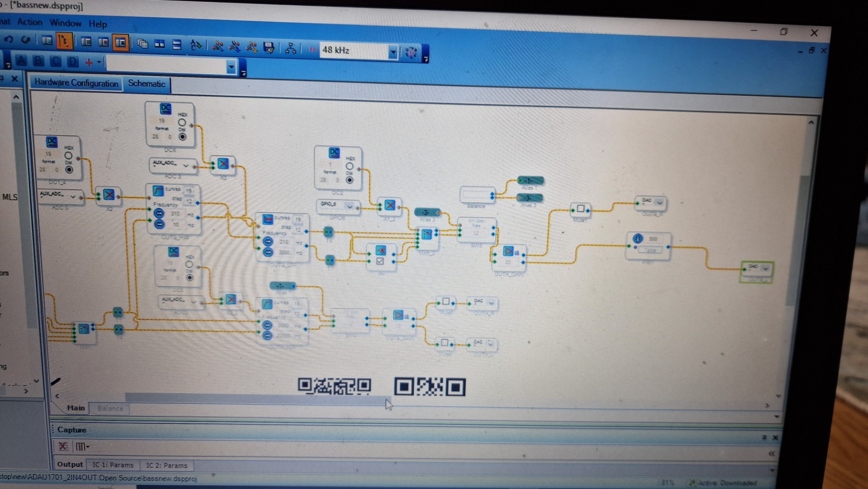This screenshot has width=868, height=489.
Task: Click the propagate sampling rate icon
Action: [x=411, y=53]
